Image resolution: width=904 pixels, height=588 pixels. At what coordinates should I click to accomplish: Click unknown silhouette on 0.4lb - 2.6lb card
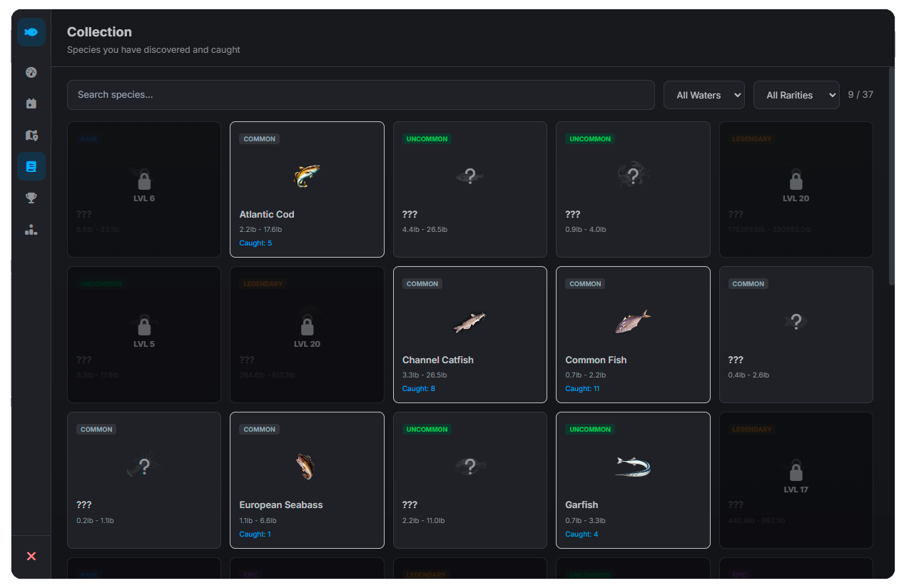(796, 321)
